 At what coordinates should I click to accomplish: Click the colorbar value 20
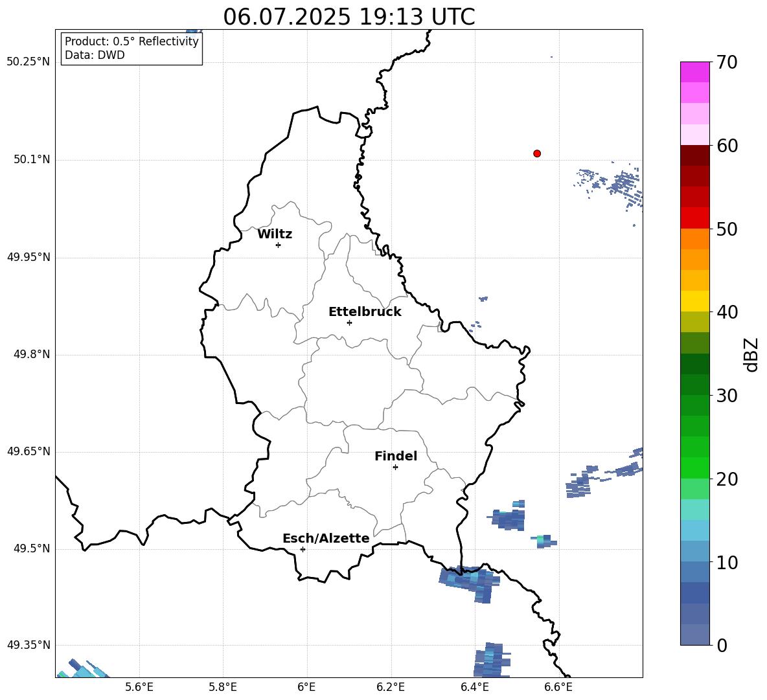coord(727,479)
